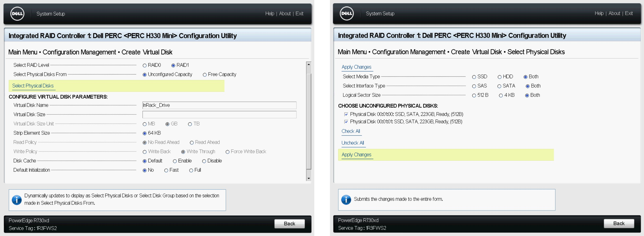This screenshot has width=644, height=236.
Task: Click the scrollbar's up arrow in the virtual disk form
Action: point(309,65)
